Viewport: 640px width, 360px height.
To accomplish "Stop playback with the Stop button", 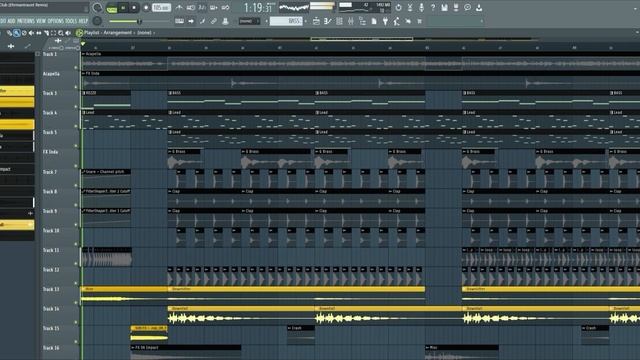I will tap(134, 8).
